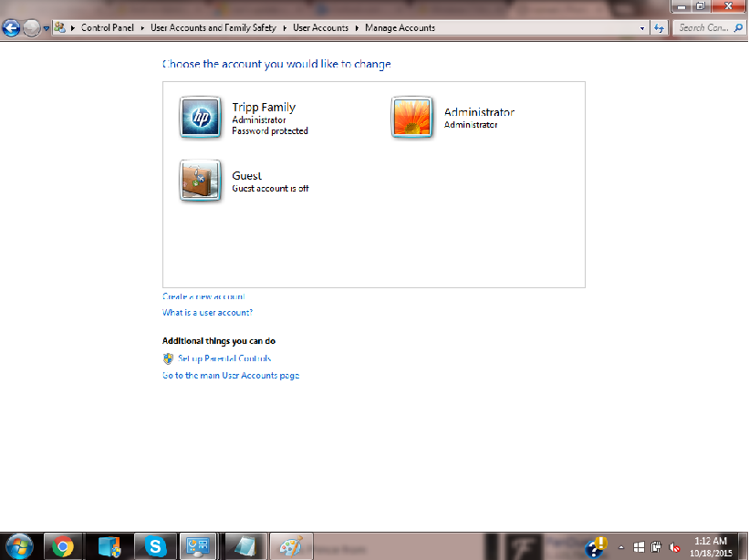The height and width of the screenshot is (560, 749).
Task: Go to Control Panel breadcrumb
Action: pos(108,27)
